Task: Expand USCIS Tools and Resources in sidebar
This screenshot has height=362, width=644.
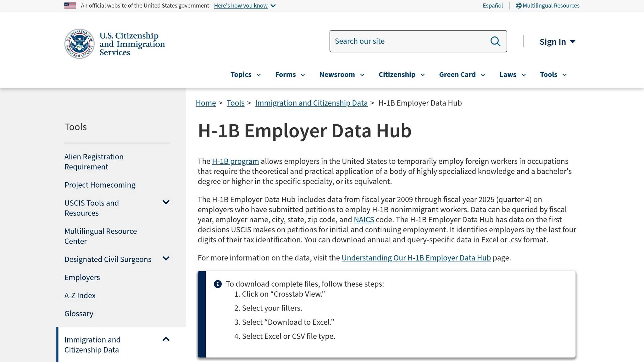Action: pyautogui.click(x=166, y=202)
